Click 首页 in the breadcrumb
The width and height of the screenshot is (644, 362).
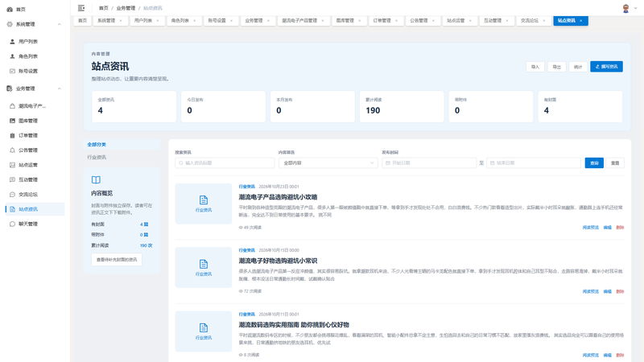(104, 8)
